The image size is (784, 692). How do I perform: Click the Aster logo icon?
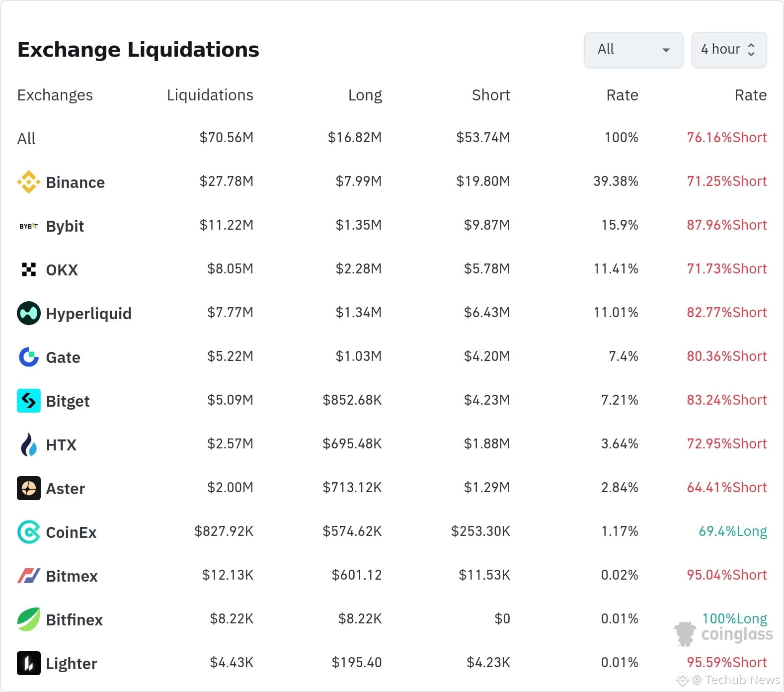[x=29, y=488]
